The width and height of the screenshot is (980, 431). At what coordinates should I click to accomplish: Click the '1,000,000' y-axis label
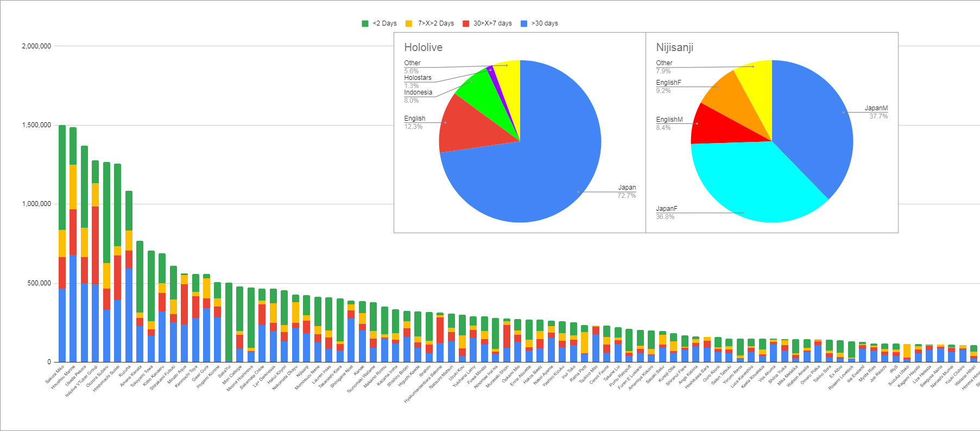[x=36, y=204]
